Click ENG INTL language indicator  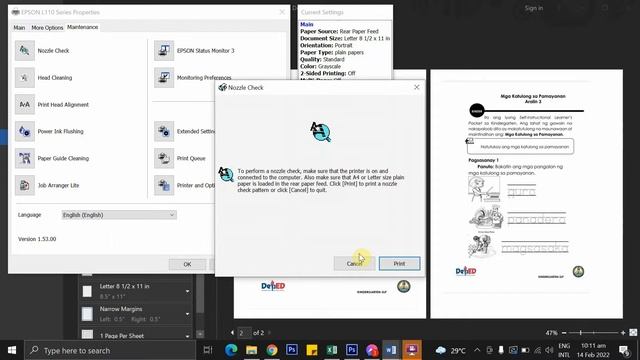tap(564, 350)
